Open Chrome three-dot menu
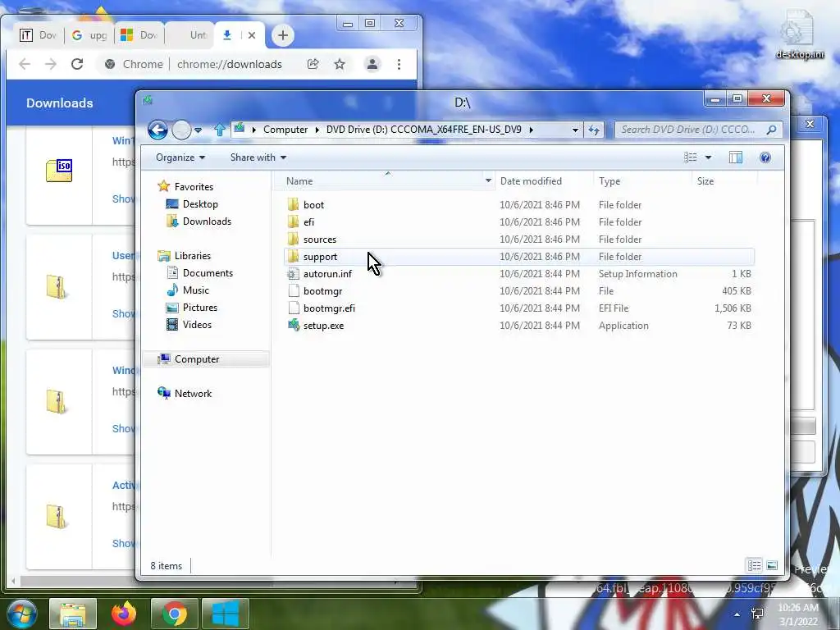 pos(399,64)
